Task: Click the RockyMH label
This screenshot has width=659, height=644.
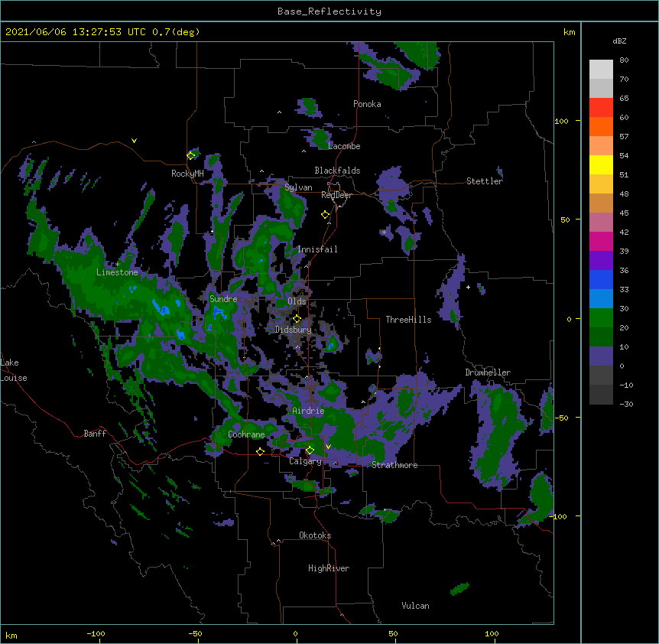Action: (187, 174)
